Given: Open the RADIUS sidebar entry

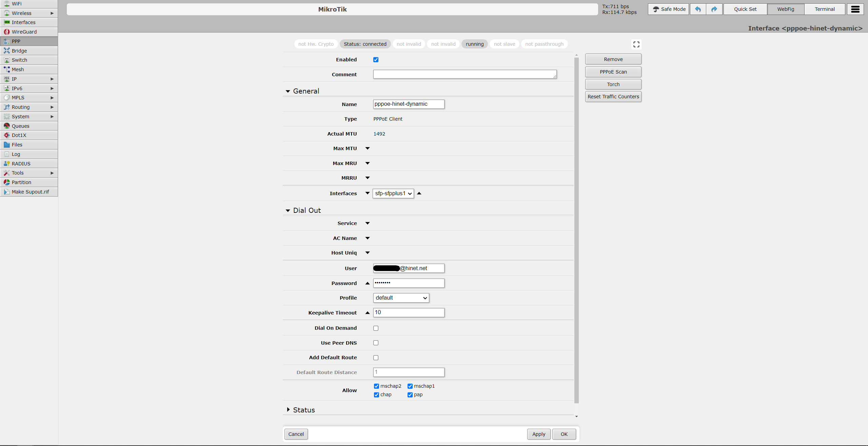Looking at the screenshot, I should (21, 164).
